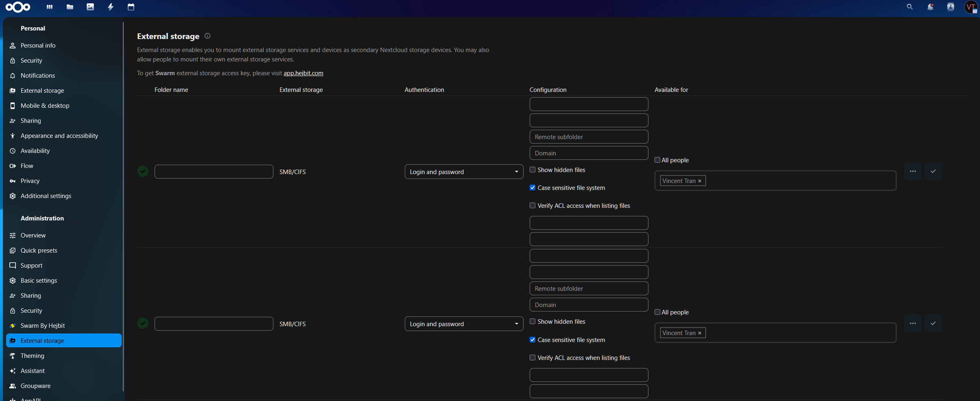Image resolution: width=980 pixels, height=401 pixels.
Task: Open the app grid launcher
Action: tap(50, 7)
